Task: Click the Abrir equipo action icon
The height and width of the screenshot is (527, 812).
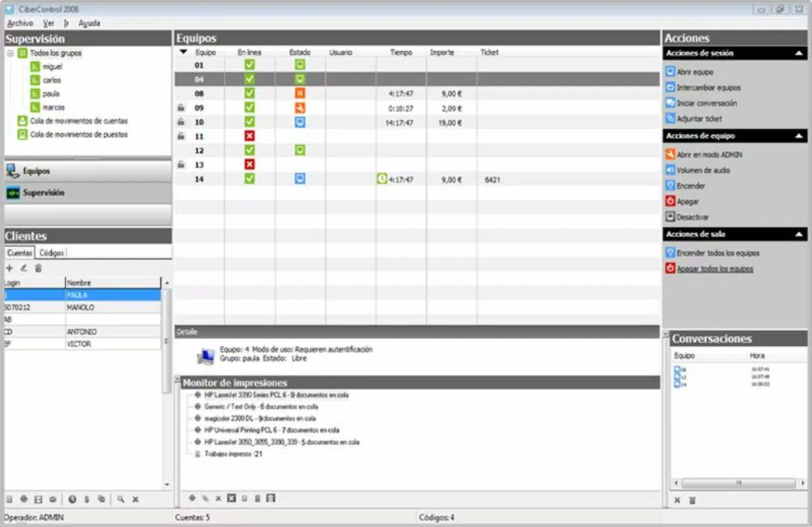Action: click(x=670, y=72)
